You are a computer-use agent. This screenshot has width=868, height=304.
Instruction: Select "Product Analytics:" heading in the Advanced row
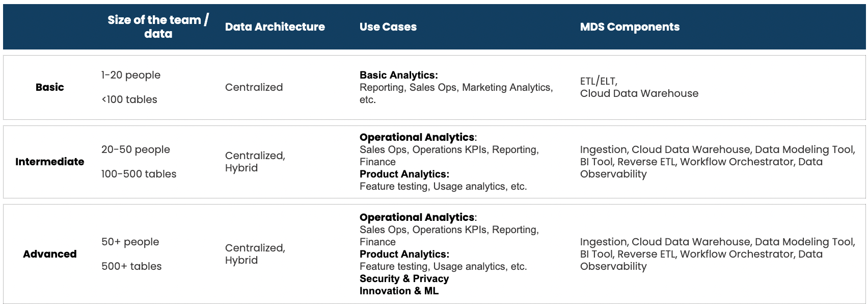pyautogui.click(x=404, y=254)
